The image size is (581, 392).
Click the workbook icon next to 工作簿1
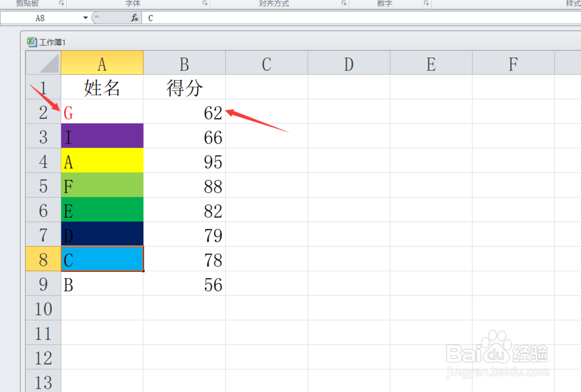[x=32, y=42]
